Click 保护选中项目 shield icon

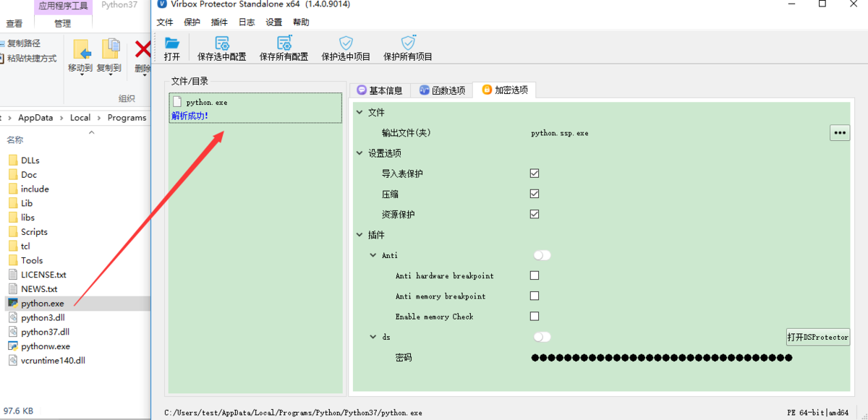(x=346, y=43)
